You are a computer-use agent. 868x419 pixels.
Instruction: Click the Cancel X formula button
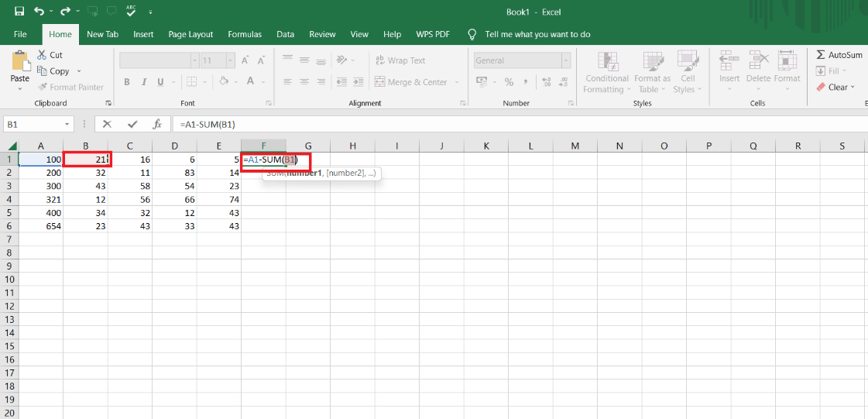click(108, 125)
